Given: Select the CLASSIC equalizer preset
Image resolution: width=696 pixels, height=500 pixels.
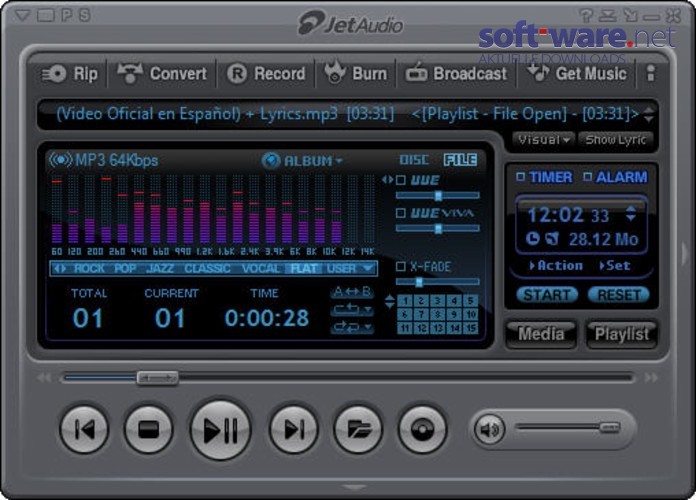Looking at the screenshot, I should 207,269.
